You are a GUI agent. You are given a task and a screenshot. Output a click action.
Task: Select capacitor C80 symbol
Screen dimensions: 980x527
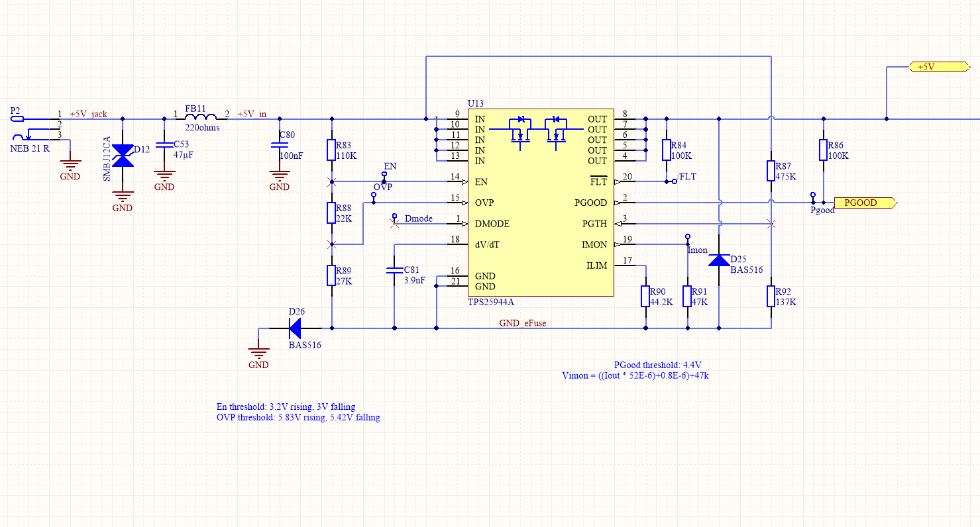click(280, 146)
